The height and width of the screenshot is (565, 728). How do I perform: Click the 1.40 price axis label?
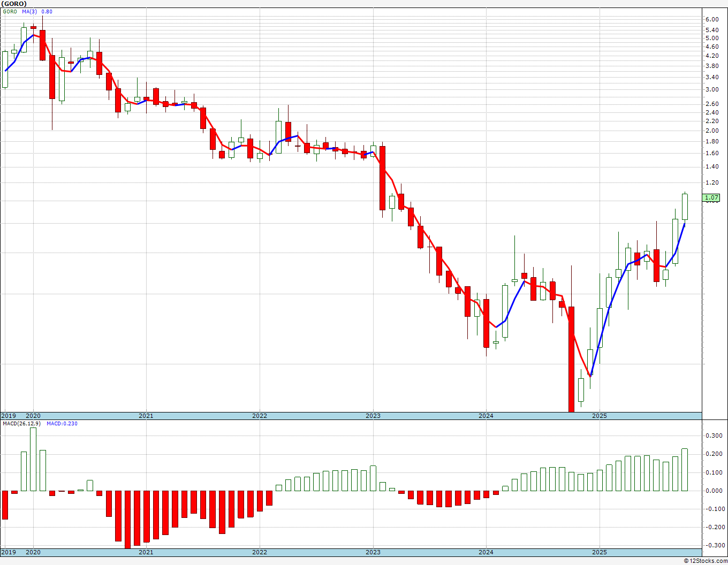click(x=712, y=166)
